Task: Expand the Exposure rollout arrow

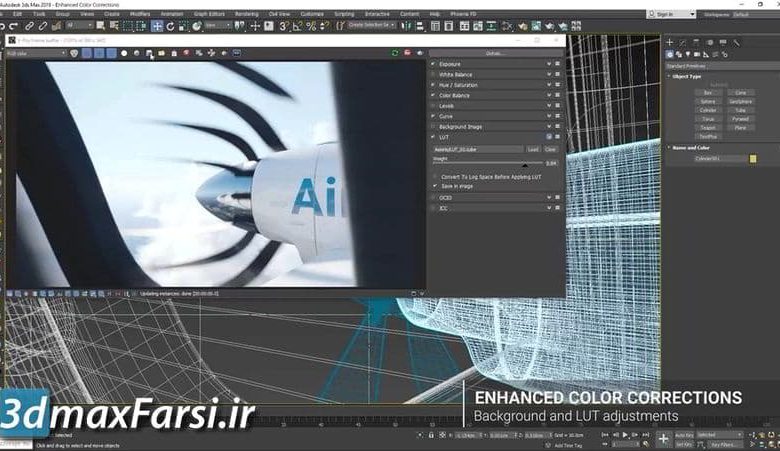Action: pyautogui.click(x=549, y=64)
